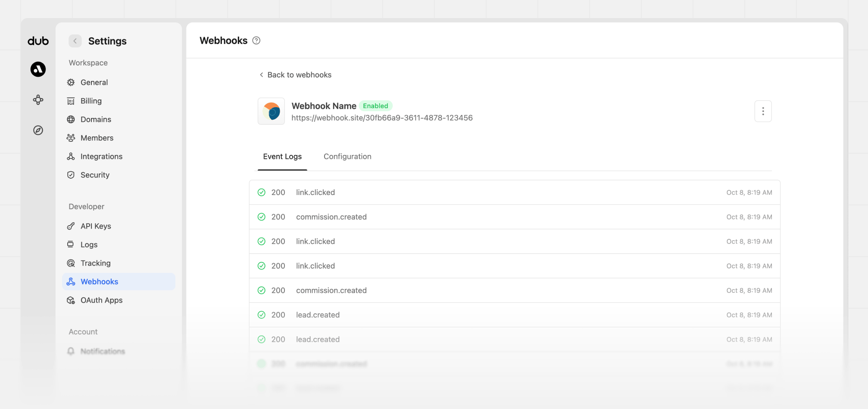Click the API Keys key icon
The image size is (868, 409).
(x=71, y=226)
